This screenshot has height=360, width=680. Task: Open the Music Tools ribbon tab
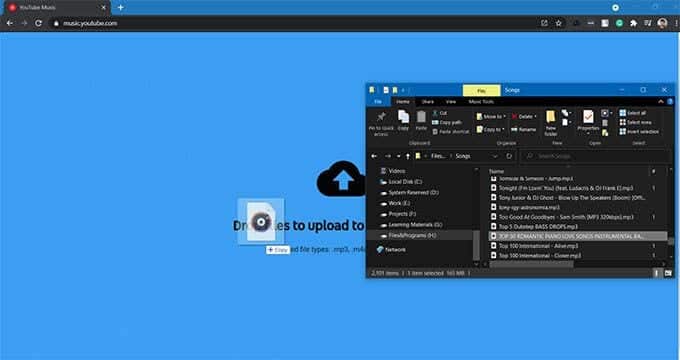481,101
